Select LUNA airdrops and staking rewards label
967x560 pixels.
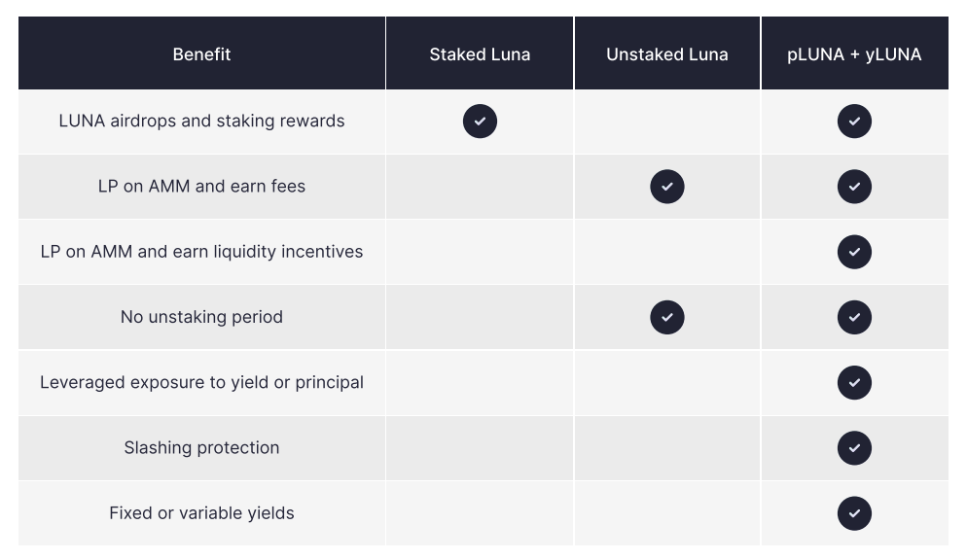(x=201, y=121)
